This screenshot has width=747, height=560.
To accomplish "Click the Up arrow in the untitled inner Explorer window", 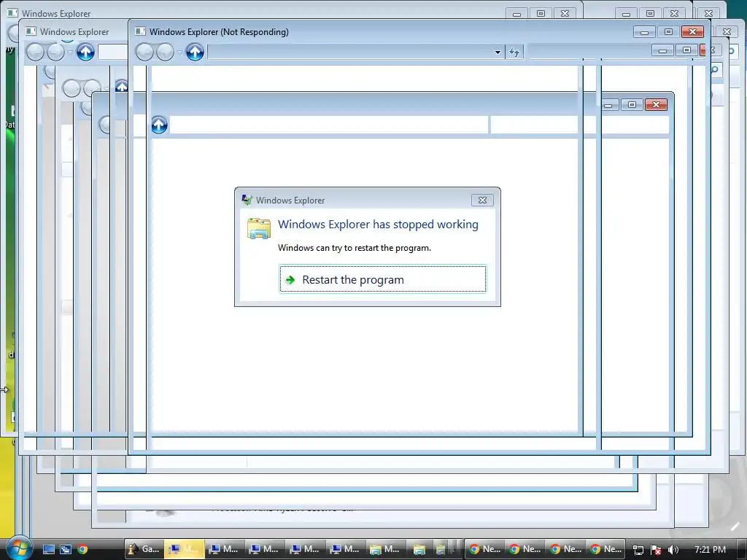I will (159, 125).
